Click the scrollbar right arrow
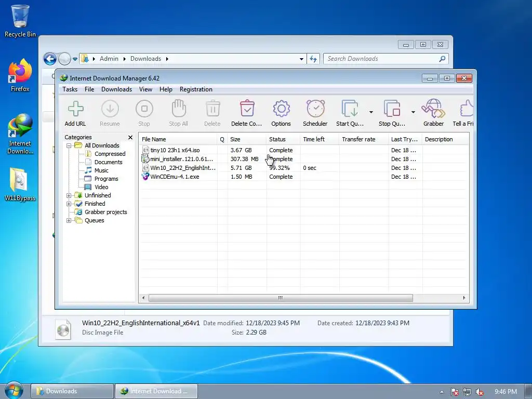Screen dimensions: 532x399 click(x=464, y=298)
